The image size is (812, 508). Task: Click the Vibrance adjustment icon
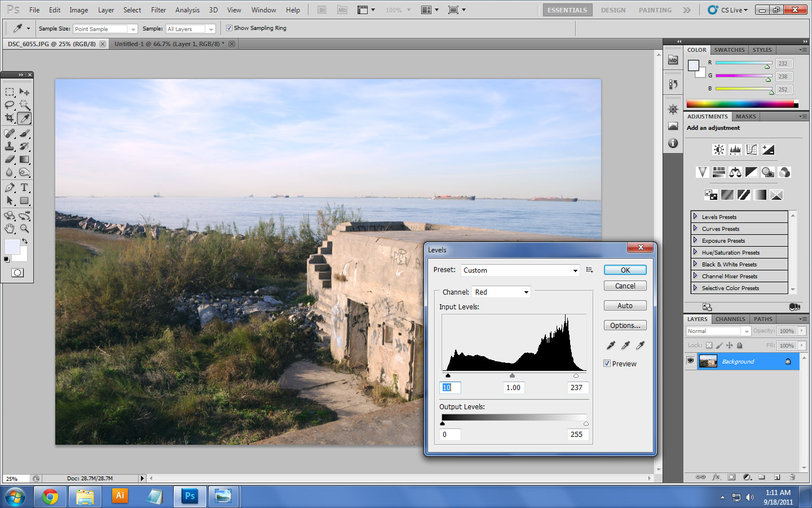coord(702,172)
